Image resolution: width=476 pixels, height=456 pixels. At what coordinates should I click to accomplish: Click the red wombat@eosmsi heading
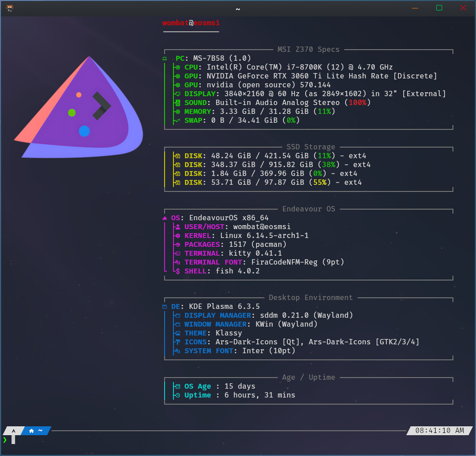click(191, 23)
